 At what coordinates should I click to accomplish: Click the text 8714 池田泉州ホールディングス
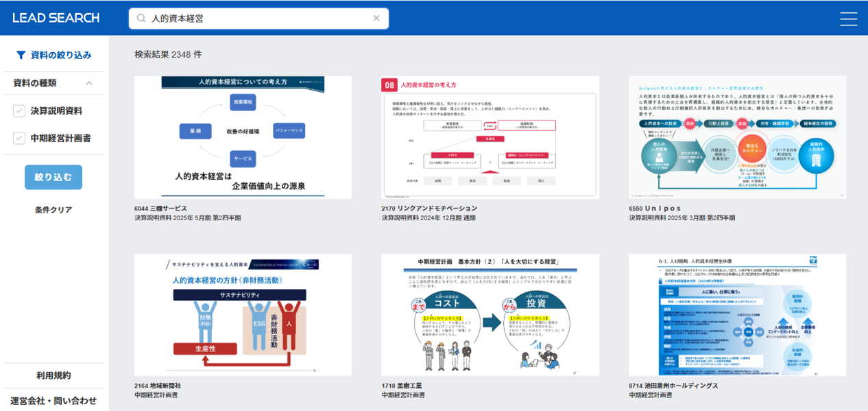point(674,386)
